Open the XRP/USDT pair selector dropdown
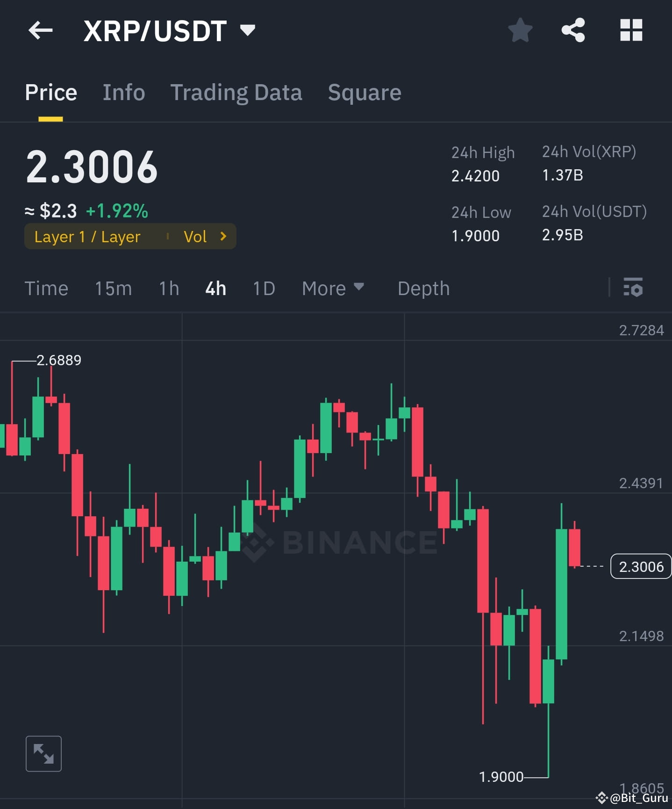The image size is (672, 809). tap(248, 30)
